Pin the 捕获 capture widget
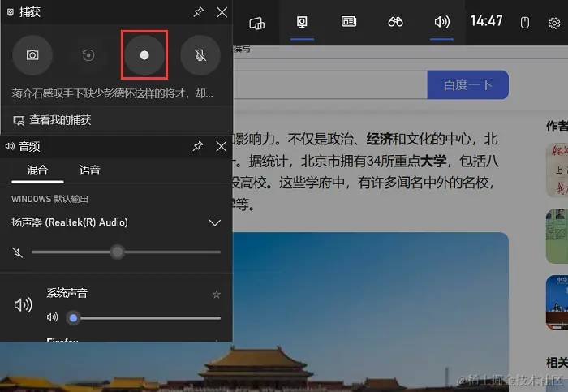 198,12
